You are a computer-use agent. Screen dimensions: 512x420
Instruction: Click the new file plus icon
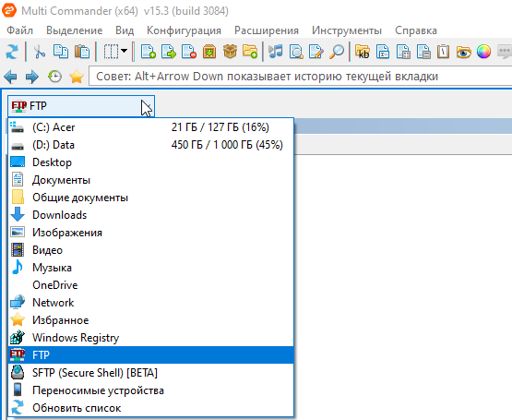tap(149, 52)
